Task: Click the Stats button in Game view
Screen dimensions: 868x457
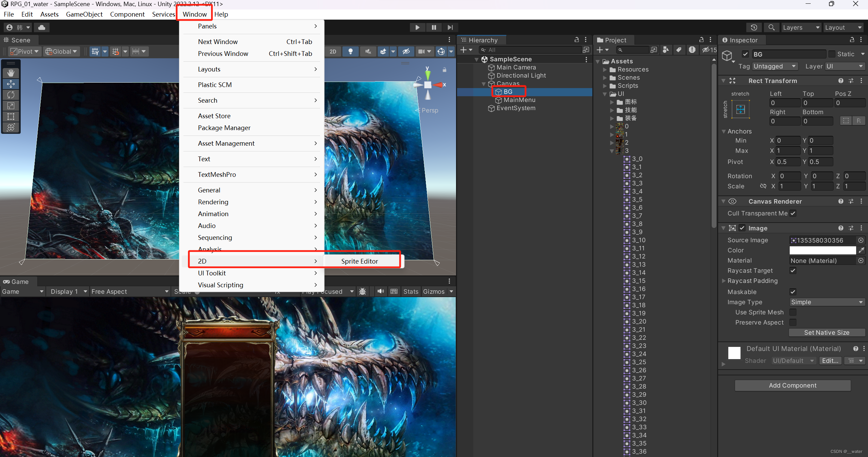Action: click(411, 291)
